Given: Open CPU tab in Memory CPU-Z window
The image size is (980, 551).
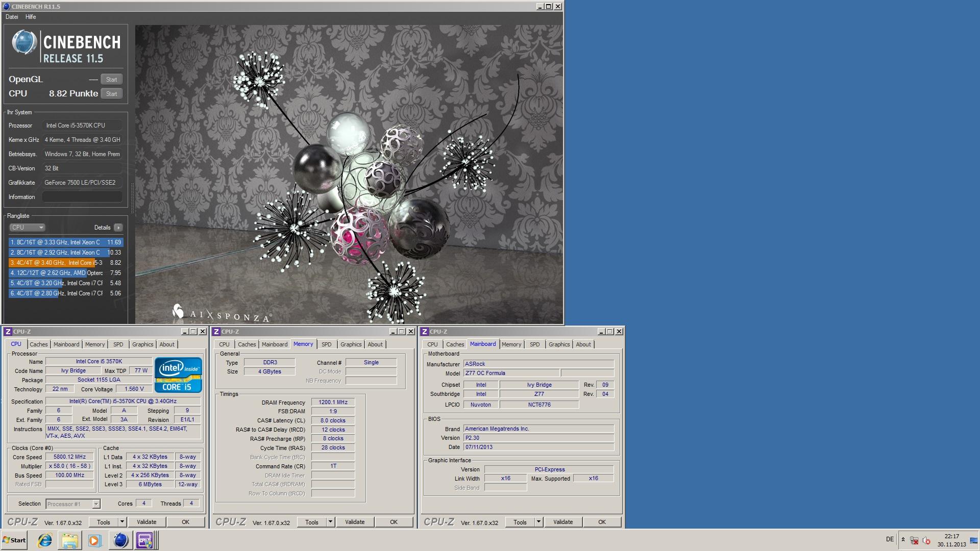Looking at the screenshot, I should coord(224,344).
